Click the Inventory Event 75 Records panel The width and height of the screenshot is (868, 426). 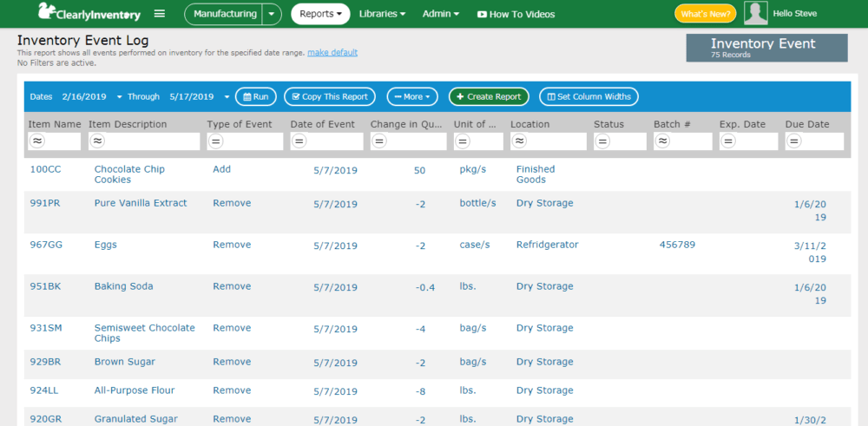766,48
